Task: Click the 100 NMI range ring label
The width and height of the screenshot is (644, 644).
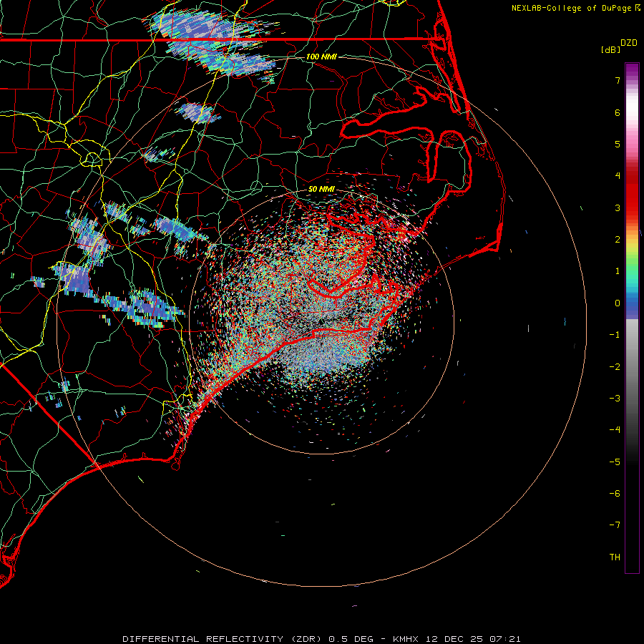Action: click(321, 57)
